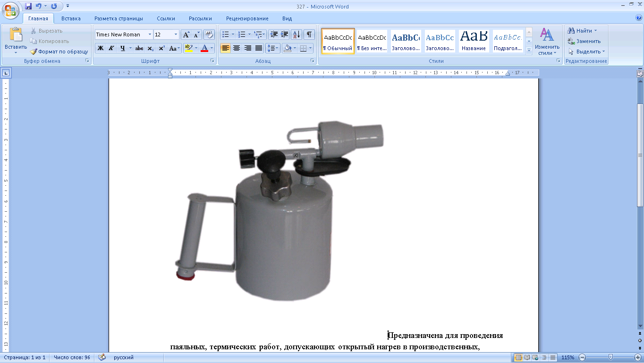
Task: Open the Times New Roman font name dropdown
Action: pyautogui.click(x=150, y=35)
